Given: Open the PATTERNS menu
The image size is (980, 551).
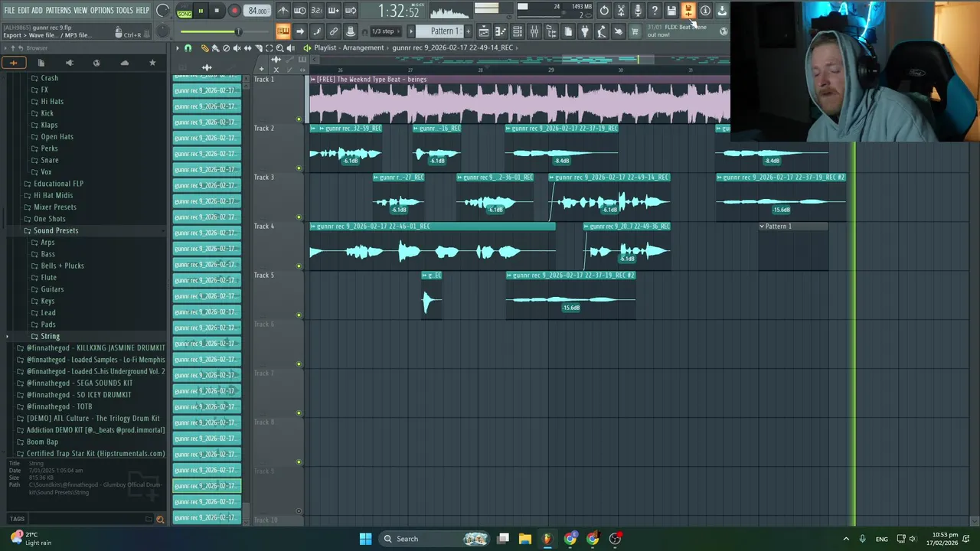Looking at the screenshot, I should tap(58, 11).
